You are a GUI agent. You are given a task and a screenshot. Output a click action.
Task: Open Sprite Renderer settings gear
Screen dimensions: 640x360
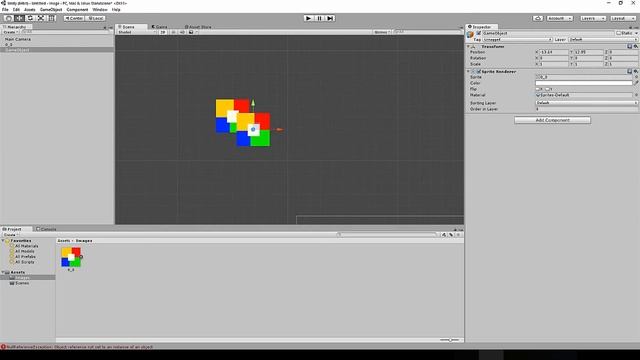636,71
